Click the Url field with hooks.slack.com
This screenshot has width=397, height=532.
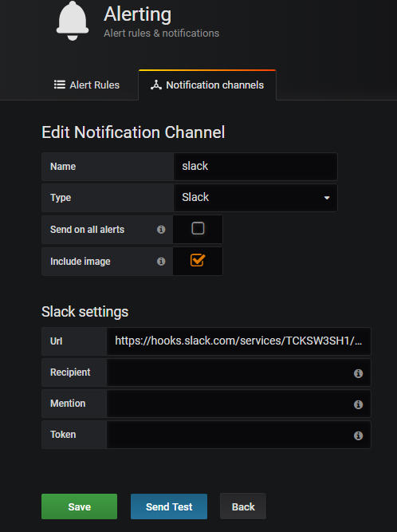pyautogui.click(x=238, y=341)
